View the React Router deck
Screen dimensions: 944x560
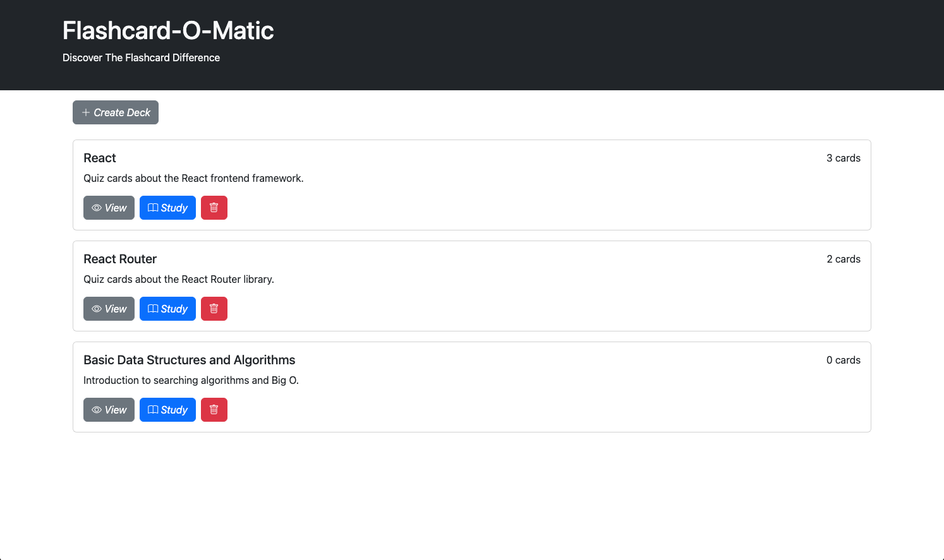pos(109,309)
